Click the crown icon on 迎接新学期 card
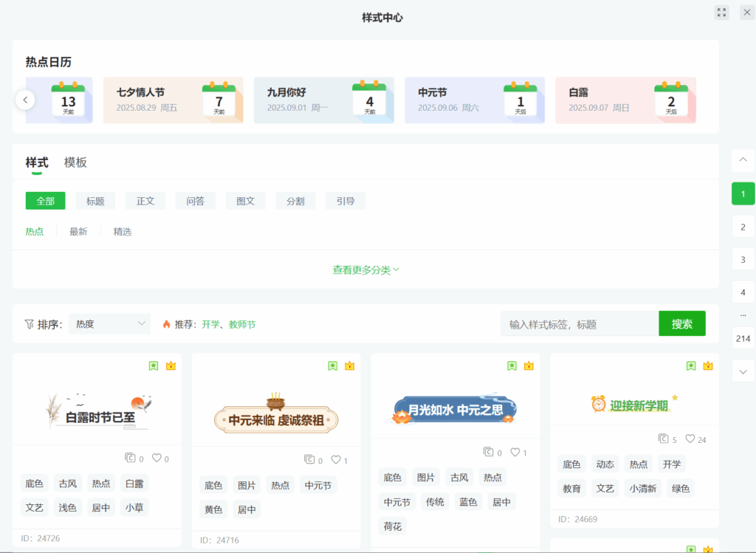This screenshot has width=756, height=553. tap(708, 366)
